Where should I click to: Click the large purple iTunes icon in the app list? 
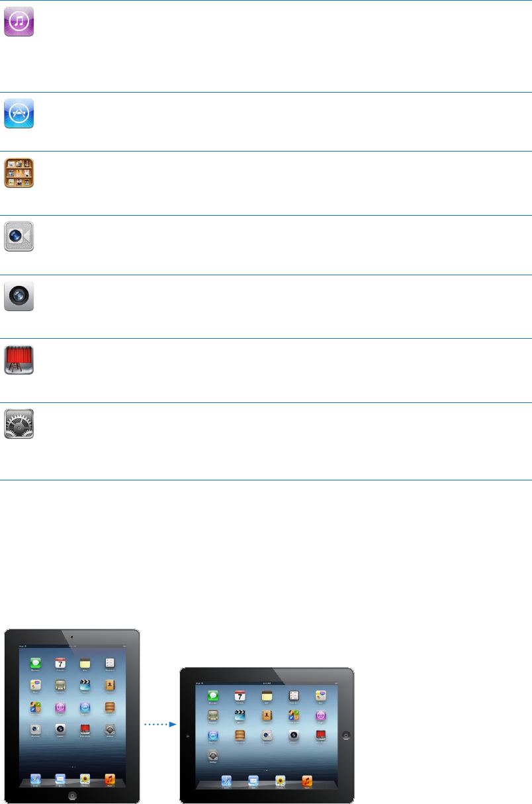(19, 21)
